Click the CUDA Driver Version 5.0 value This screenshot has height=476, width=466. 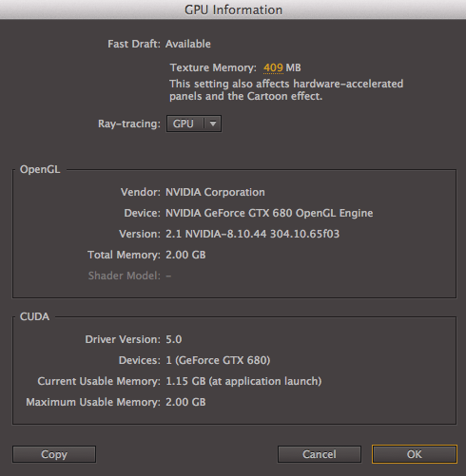174,339
